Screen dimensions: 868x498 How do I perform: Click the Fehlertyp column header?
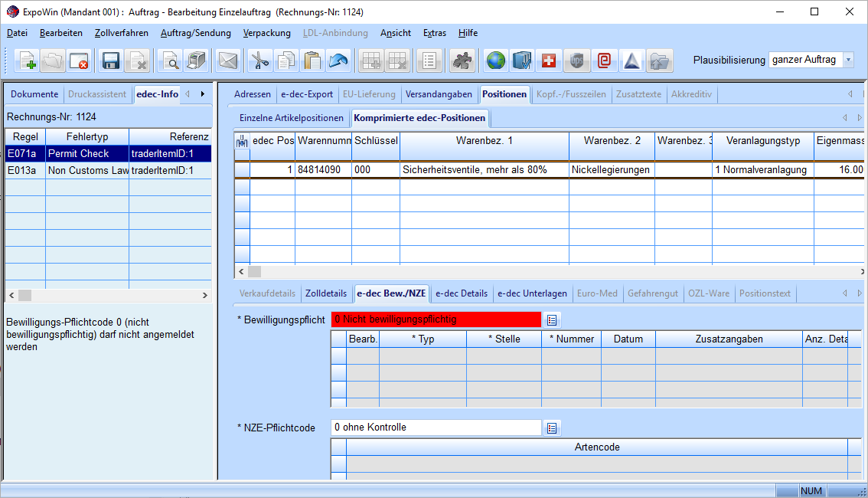pyautogui.click(x=87, y=137)
